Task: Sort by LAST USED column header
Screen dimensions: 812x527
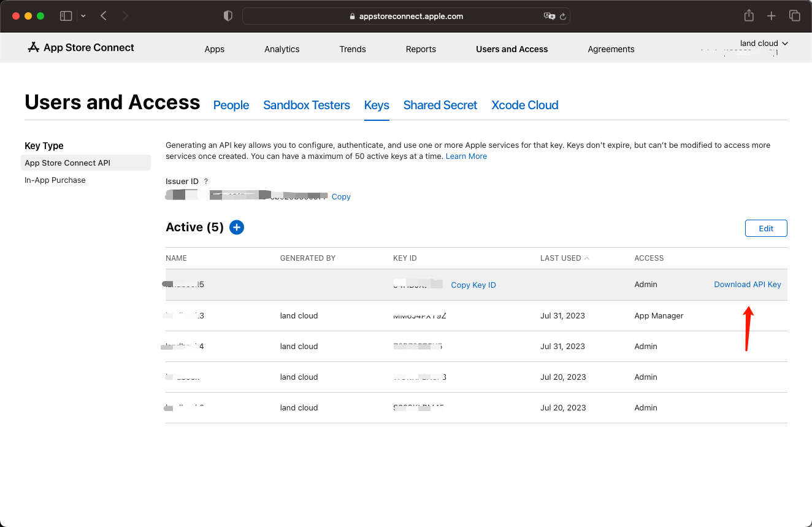Action: [564, 258]
